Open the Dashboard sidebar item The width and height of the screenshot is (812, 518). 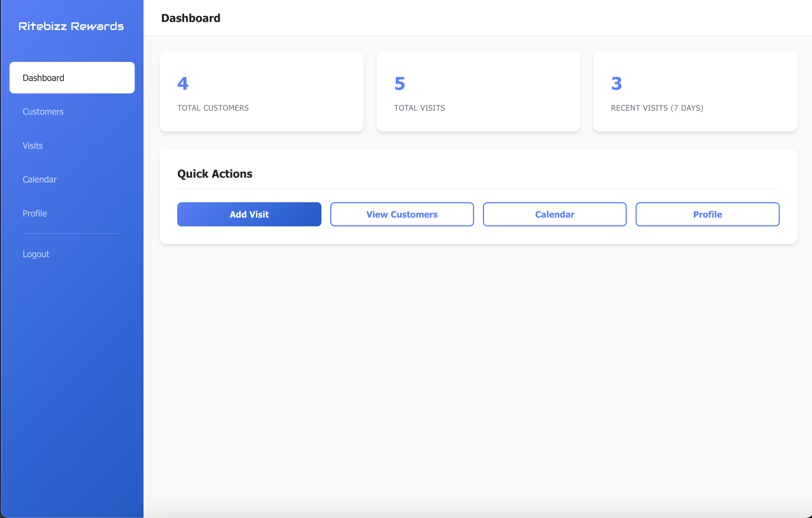72,78
